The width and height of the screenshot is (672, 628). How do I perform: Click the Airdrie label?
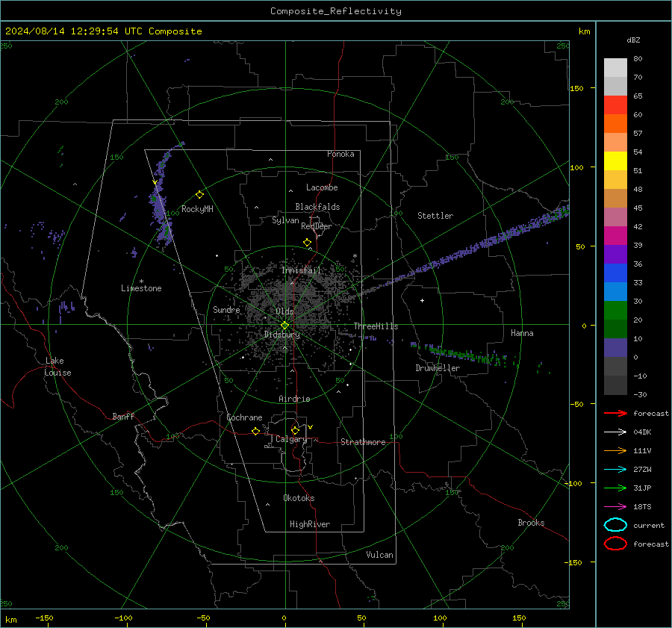coord(294,399)
